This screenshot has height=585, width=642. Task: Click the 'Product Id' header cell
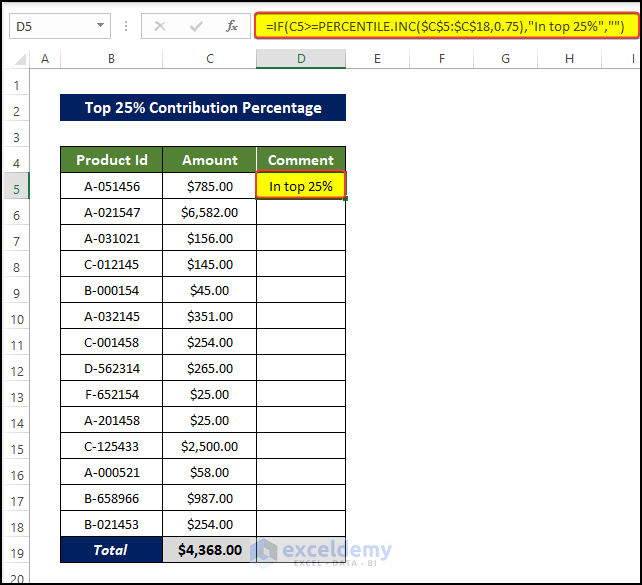111,160
